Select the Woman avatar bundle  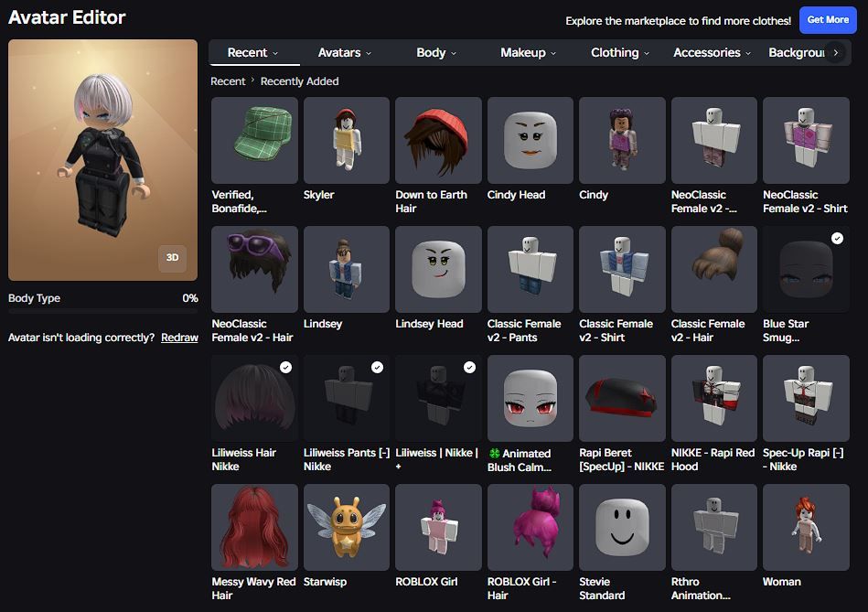[x=806, y=527]
